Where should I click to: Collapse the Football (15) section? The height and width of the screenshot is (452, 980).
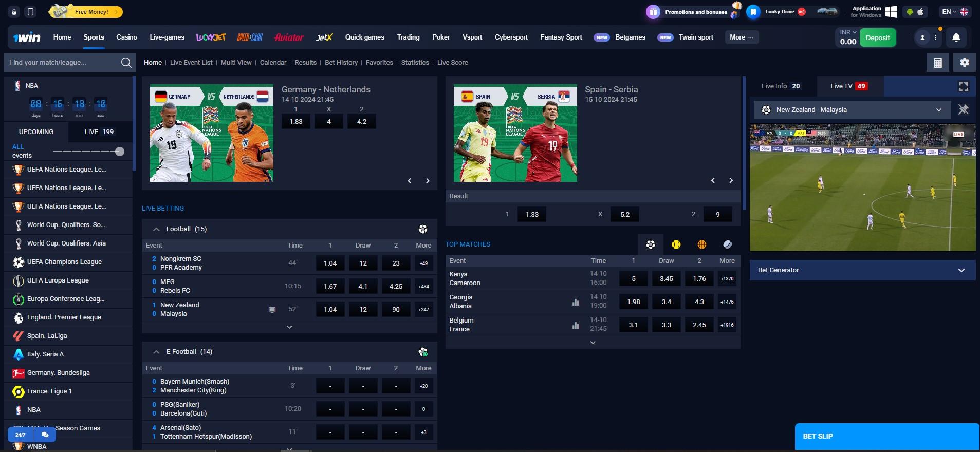click(x=156, y=229)
